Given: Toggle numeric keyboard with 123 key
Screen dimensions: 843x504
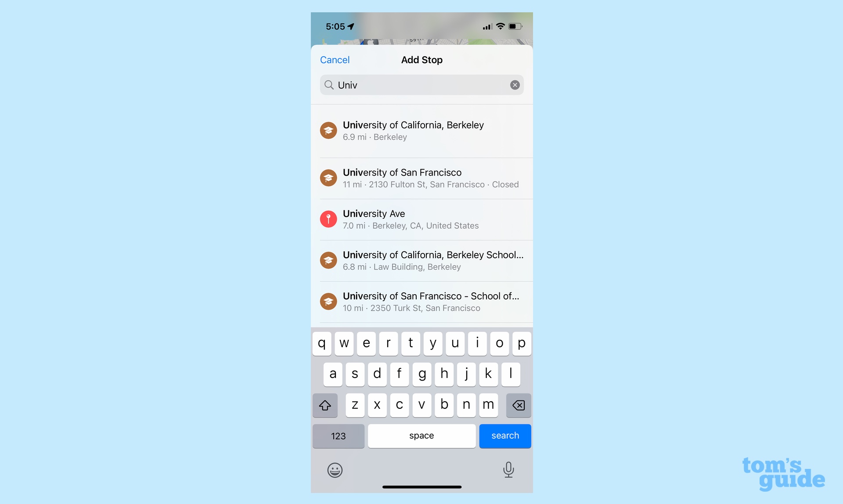Looking at the screenshot, I should 338,436.
